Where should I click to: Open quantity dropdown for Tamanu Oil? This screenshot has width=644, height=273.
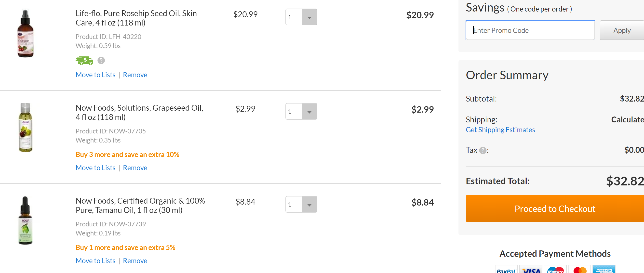tap(309, 204)
